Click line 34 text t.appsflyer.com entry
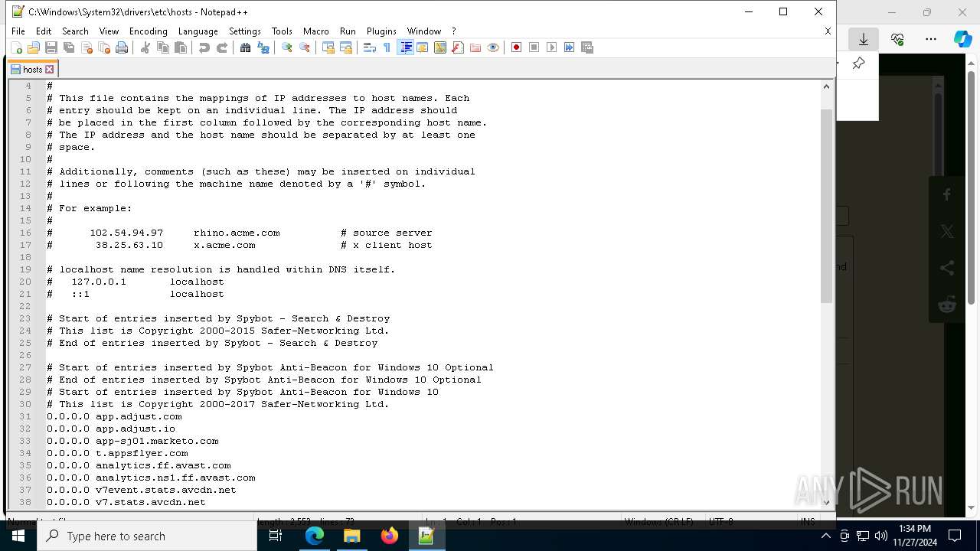Image resolution: width=980 pixels, height=551 pixels. [117, 453]
